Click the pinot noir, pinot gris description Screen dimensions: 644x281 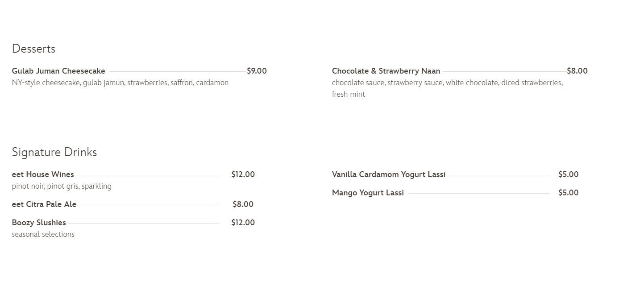click(62, 186)
